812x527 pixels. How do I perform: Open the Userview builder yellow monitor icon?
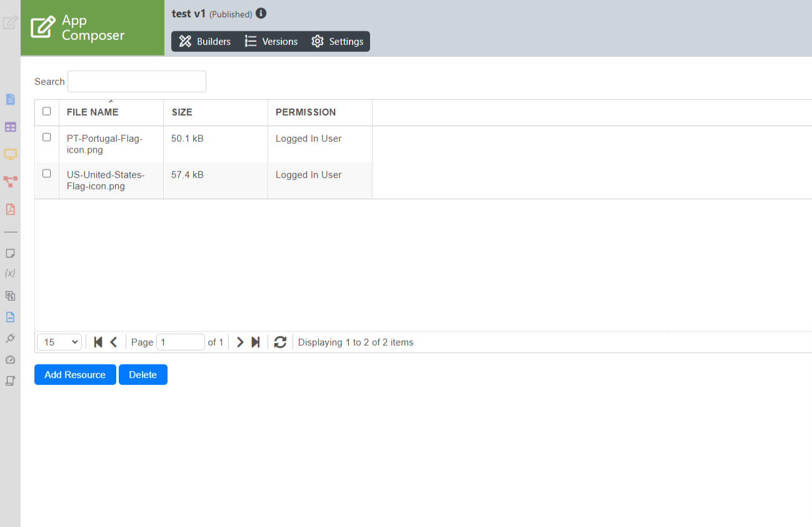point(10,154)
